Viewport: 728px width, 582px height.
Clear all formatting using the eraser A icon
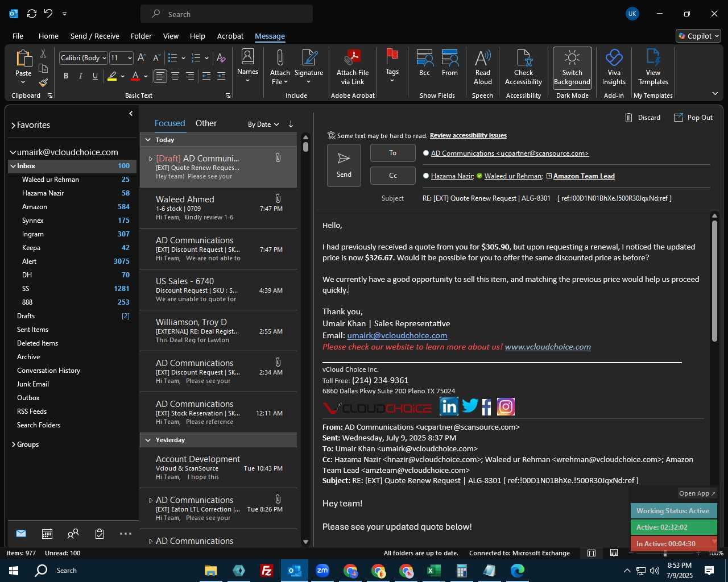click(221, 58)
